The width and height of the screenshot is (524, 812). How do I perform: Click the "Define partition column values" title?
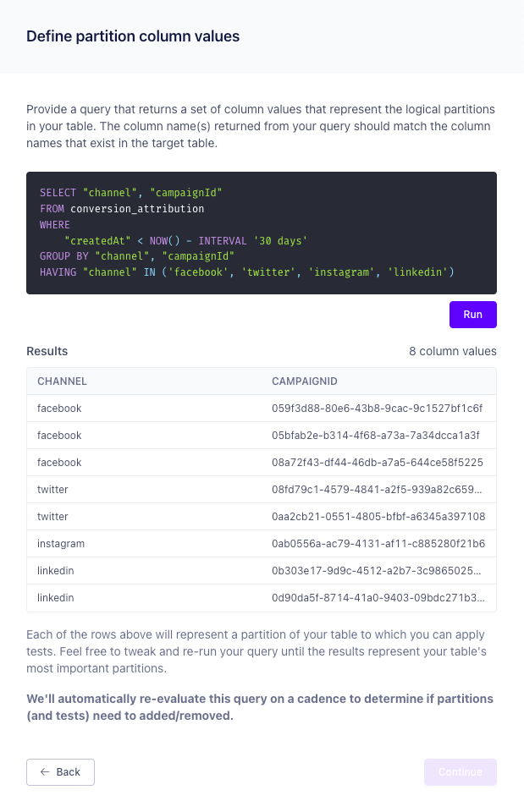pos(133,36)
